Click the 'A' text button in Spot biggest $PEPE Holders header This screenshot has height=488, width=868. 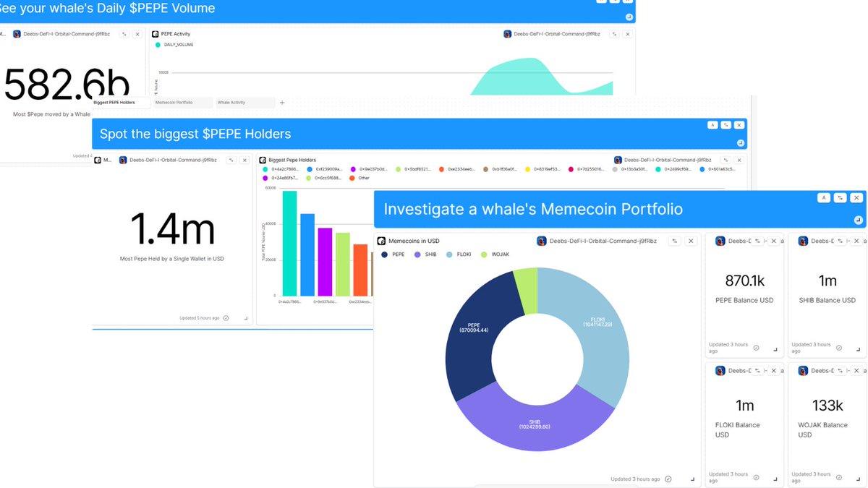712,125
